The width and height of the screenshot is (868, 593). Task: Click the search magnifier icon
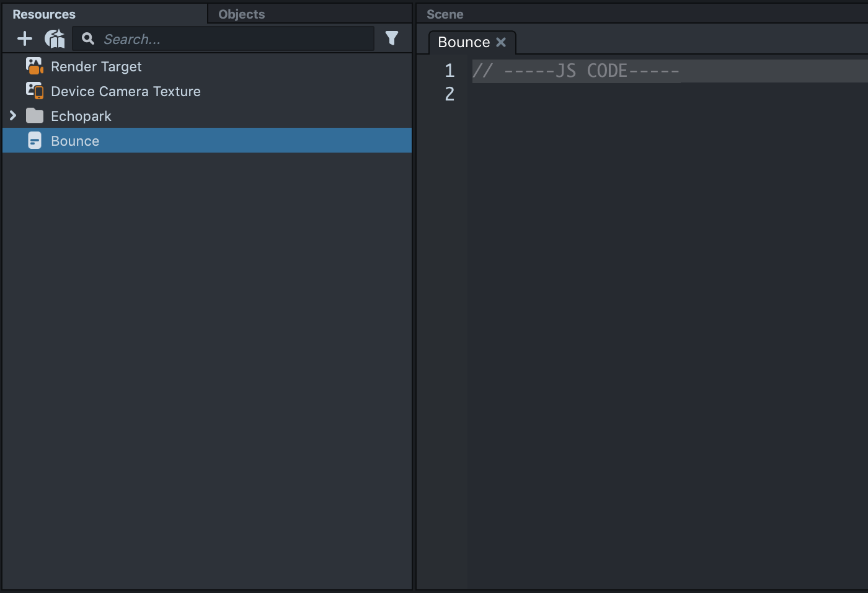coord(87,38)
